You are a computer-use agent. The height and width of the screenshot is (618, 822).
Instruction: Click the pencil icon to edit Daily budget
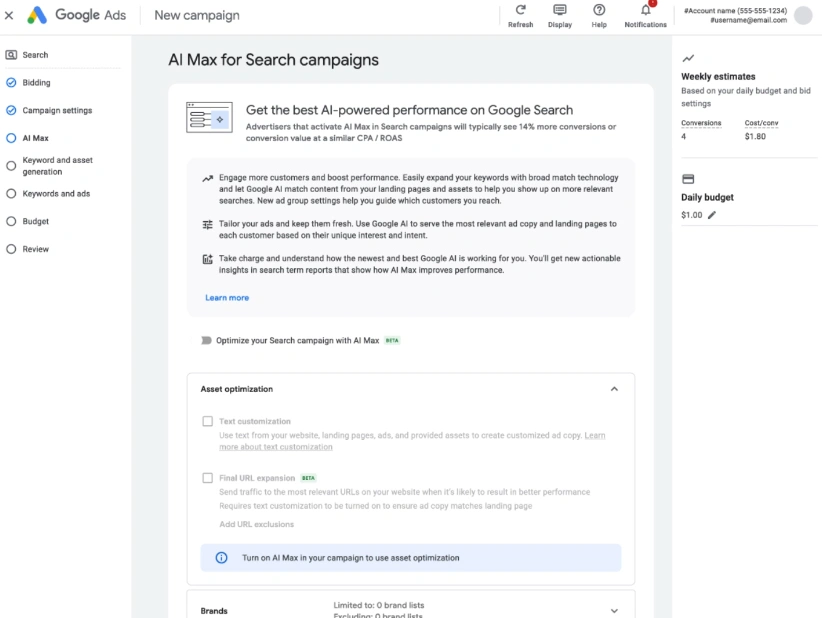click(712, 215)
